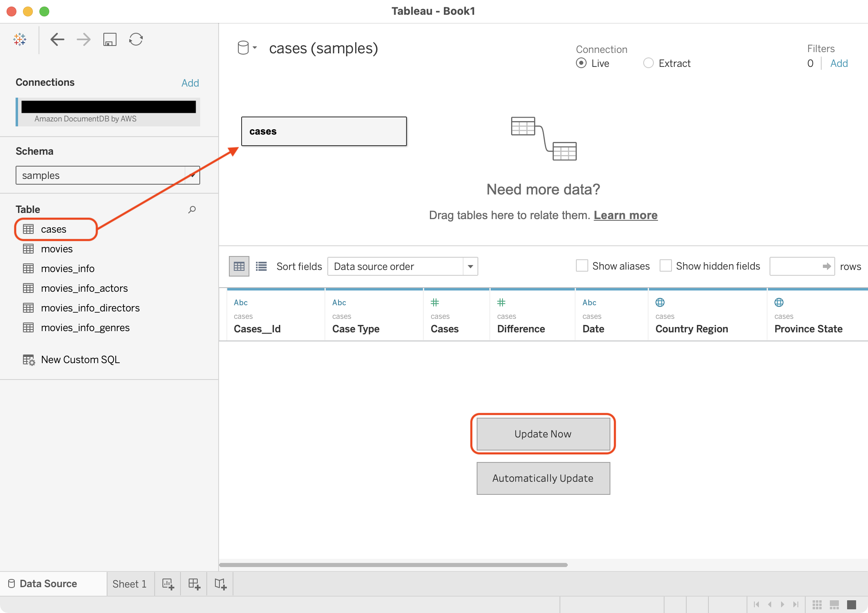Open the Learn more link
Screen dimensions: 868x613
pos(625,215)
